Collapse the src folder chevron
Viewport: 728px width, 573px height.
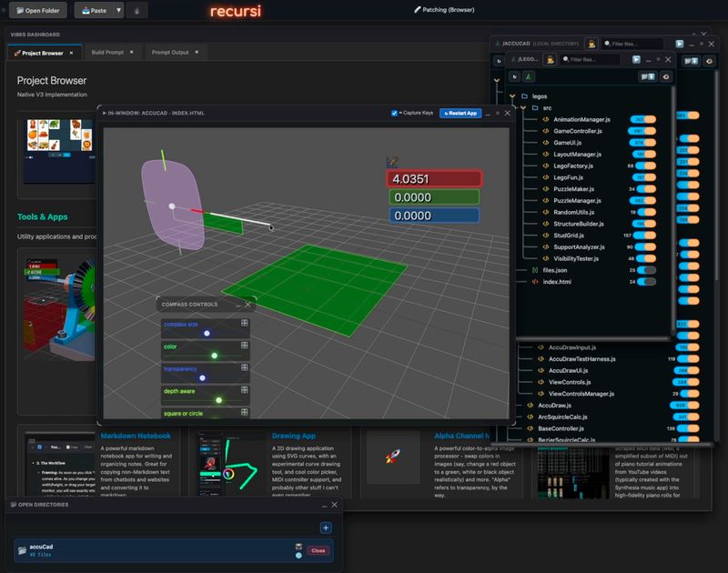(x=523, y=107)
